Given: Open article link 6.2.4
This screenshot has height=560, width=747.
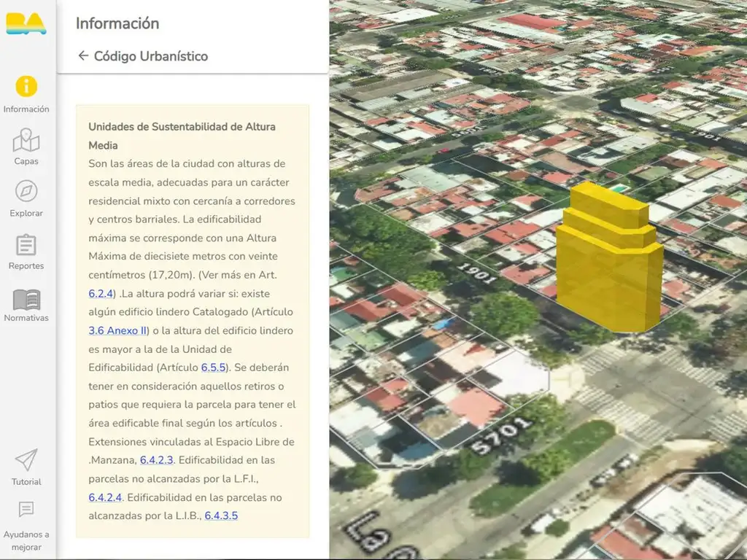Looking at the screenshot, I should pyautogui.click(x=101, y=294).
